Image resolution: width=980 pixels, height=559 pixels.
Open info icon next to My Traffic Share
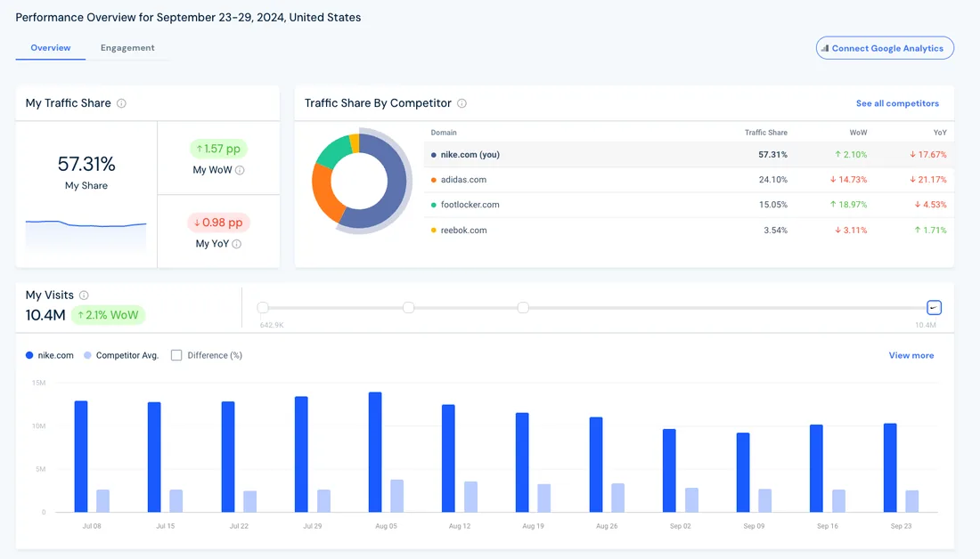click(121, 103)
